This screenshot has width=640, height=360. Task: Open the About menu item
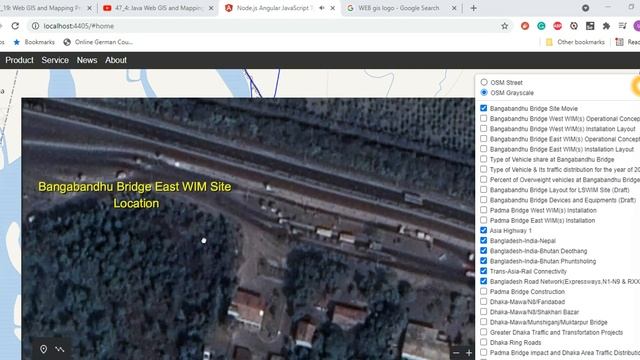click(116, 60)
